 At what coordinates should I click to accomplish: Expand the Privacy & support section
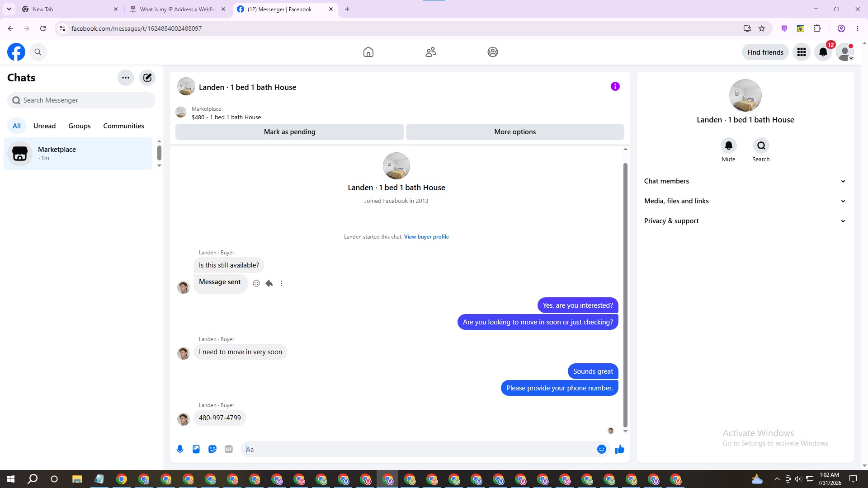coord(745,221)
